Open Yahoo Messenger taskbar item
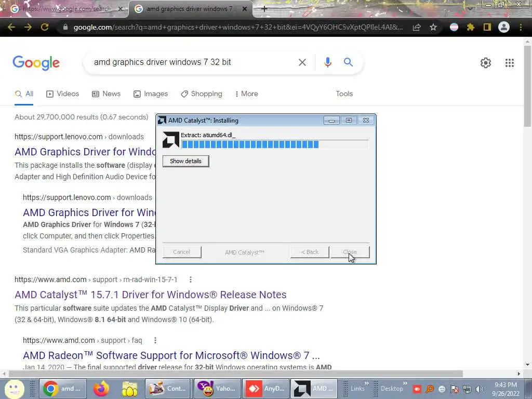This screenshot has height=399, width=532. pos(217,389)
